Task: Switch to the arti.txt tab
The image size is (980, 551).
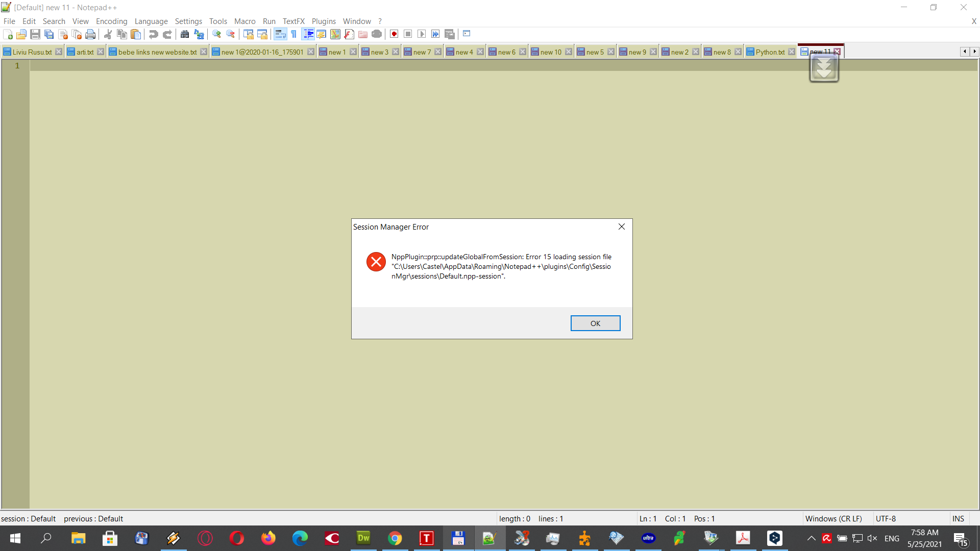Action: click(x=85, y=52)
